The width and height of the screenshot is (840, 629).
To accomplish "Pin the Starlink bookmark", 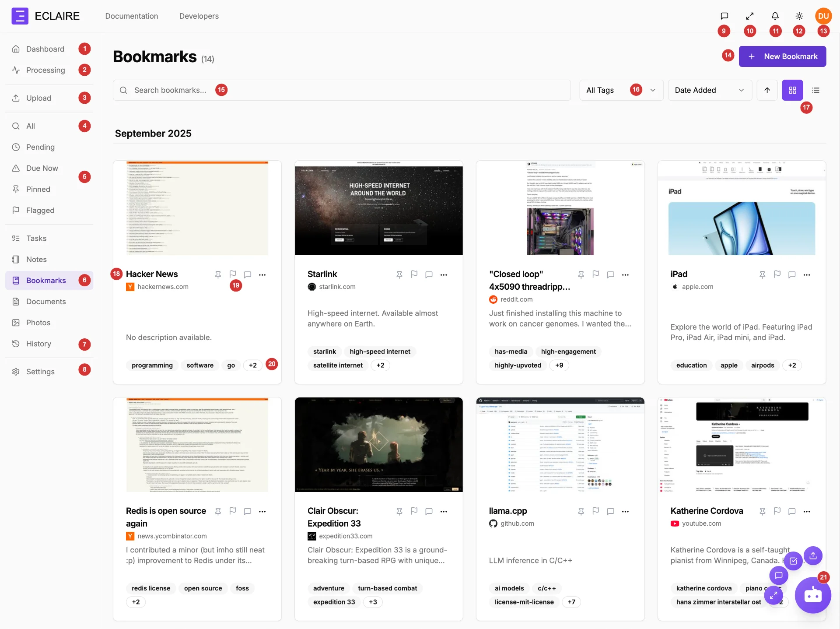I will coord(399,274).
